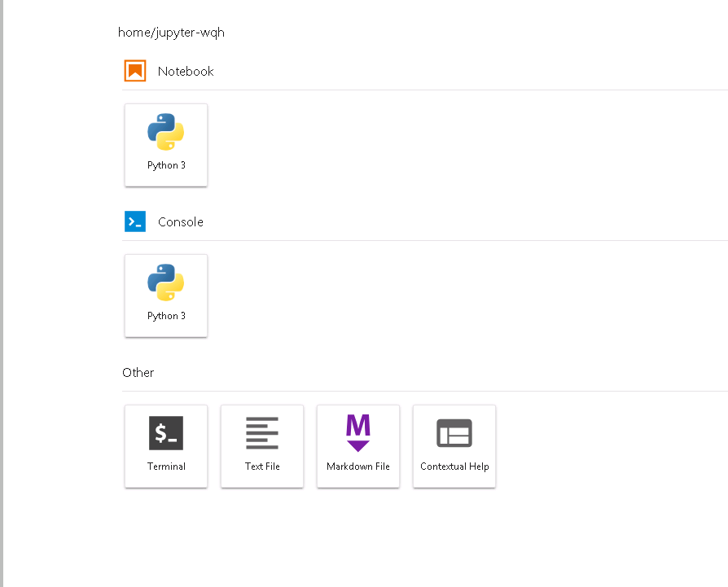Click the dollar-sign Terminal icon
728x587 pixels.
point(166,432)
